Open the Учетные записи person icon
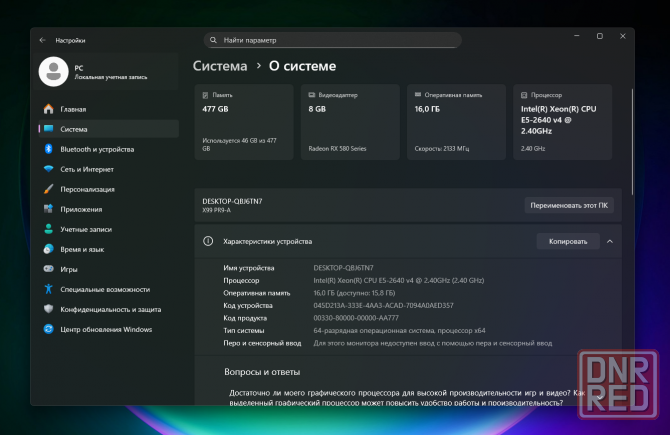Screen dimensions: 670x435 point(48,229)
